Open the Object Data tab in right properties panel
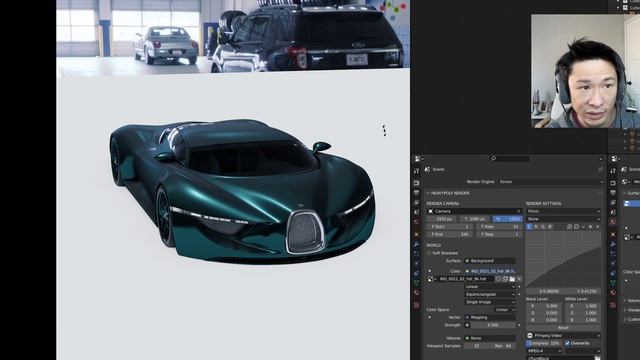The height and width of the screenshot is (360, 640). [613, 282]
